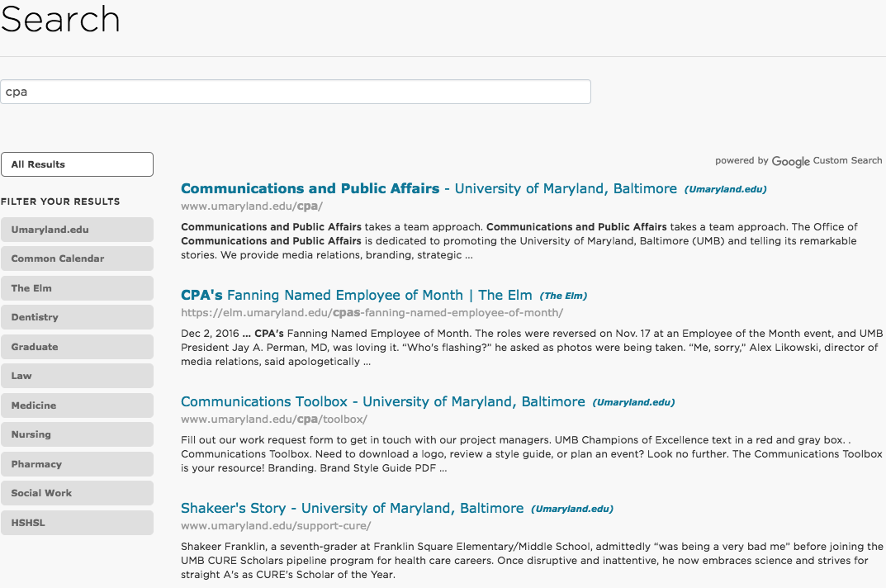886x588 pixels.
Task: Choose the Social Work filter
Action: 77,493
